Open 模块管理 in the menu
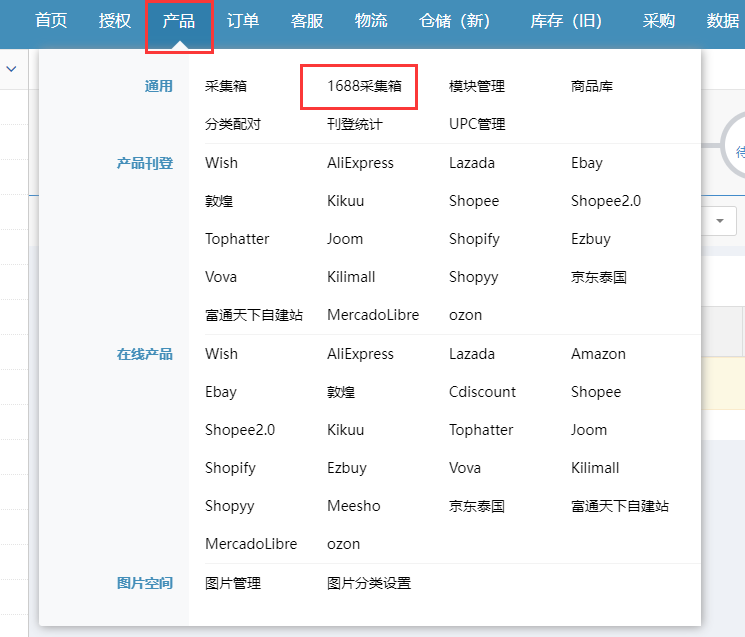 point(477,86)
